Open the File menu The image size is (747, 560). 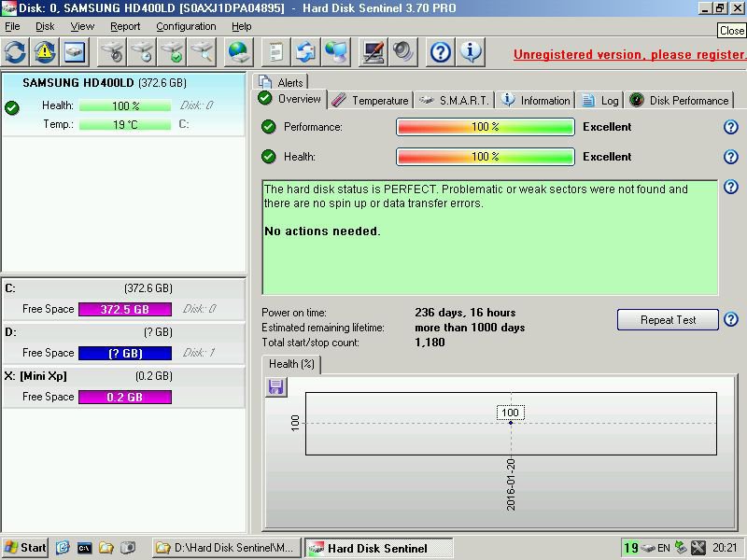12,27
